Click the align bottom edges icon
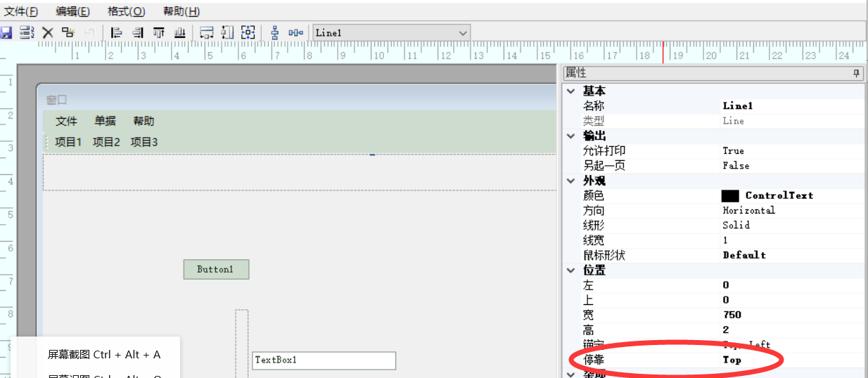Image resolution: width=868 pixels, height=378 pixels. 180,32
